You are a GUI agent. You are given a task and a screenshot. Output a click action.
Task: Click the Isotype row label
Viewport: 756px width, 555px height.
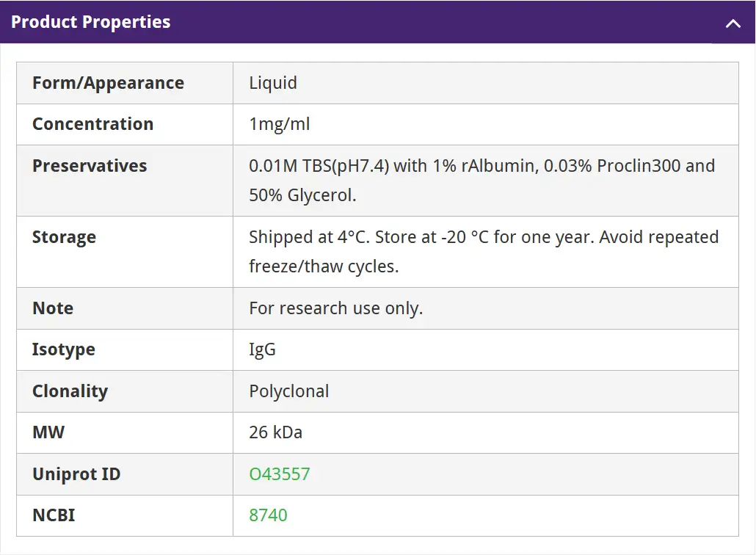coord(64,349)
